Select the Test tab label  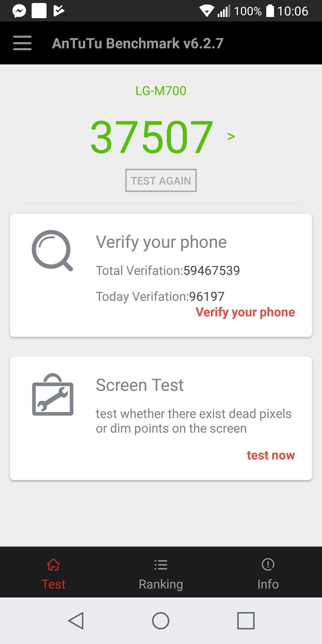(53, 584)
